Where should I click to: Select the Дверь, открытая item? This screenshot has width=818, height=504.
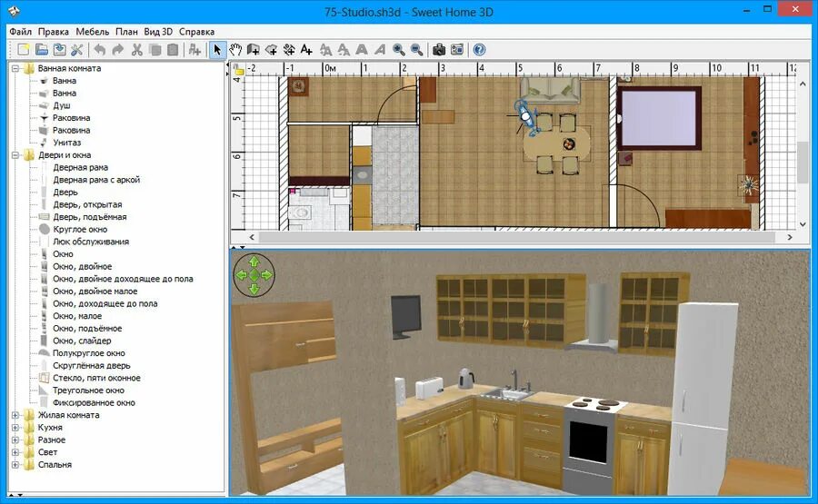[x=87, y=204]
